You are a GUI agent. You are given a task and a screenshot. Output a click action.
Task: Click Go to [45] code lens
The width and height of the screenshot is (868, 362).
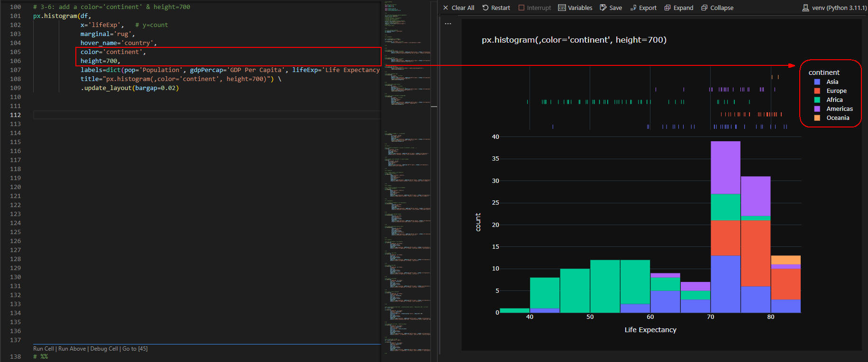tap(135, 349)
